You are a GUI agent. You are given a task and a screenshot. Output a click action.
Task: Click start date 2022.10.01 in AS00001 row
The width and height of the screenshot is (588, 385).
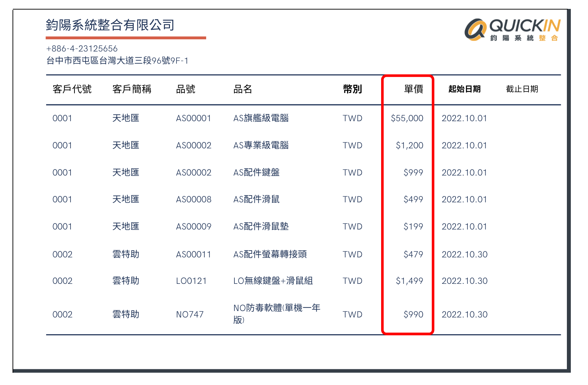coord(464,118)
